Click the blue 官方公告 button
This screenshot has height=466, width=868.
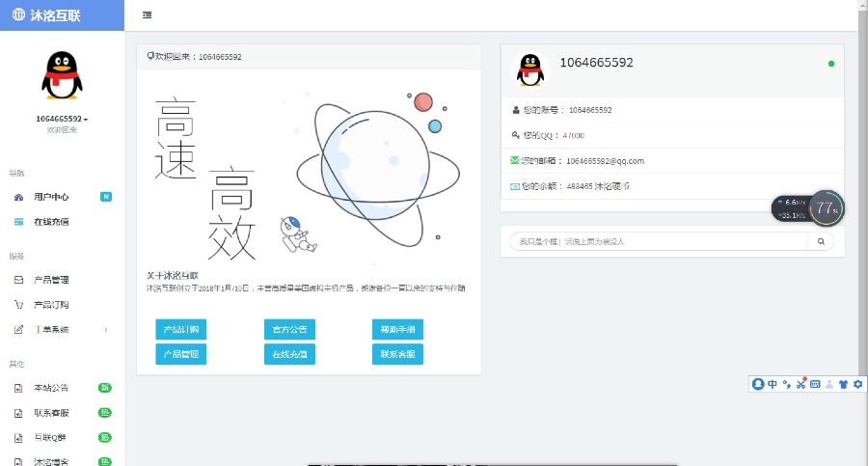(289, 329)
